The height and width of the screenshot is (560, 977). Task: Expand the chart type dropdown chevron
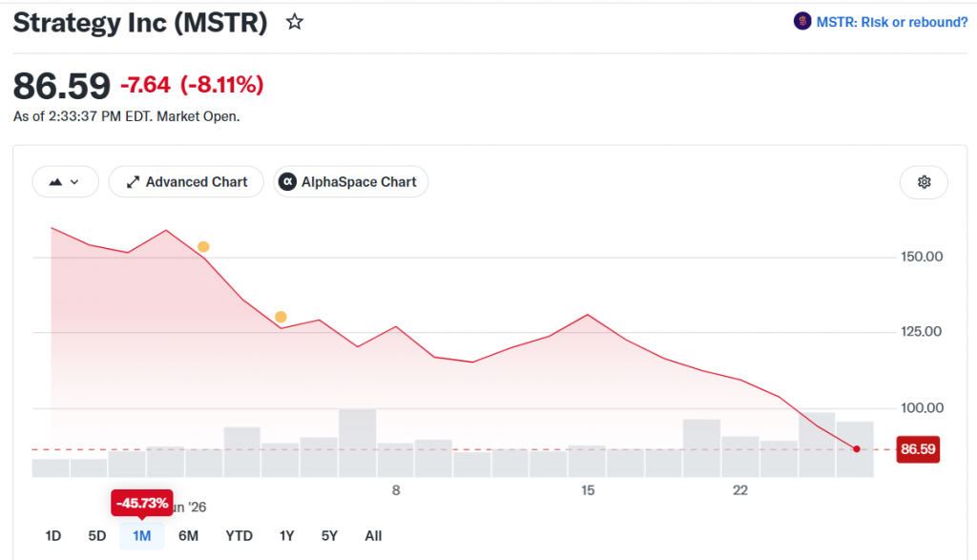tap(74, 182)
